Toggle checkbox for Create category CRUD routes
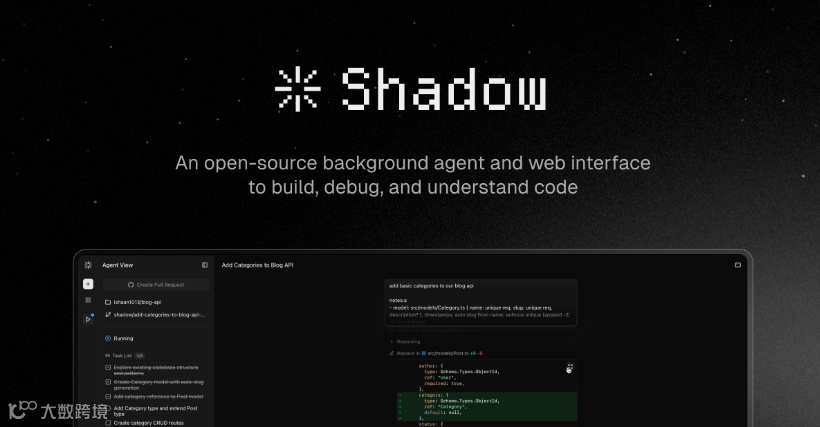The image size is (820, 427). [x=108, y=423]
